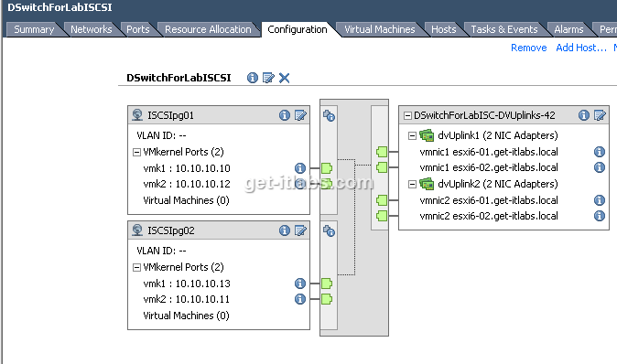Select vmk2 : 10.10.10.11 entry
The width and height of the screenshot is (617, 364).
coord(187,299)
